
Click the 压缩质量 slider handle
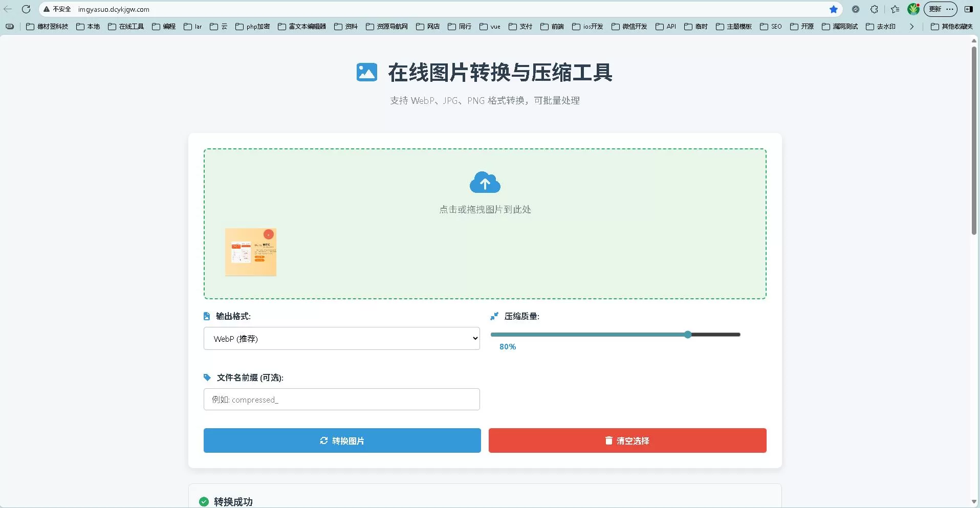pos(688,335)
